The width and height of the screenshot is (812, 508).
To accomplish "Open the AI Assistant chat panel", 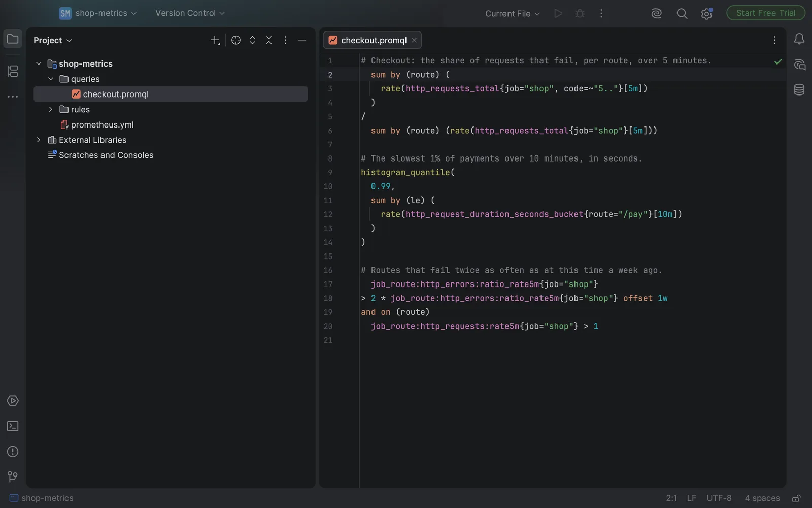I will 799,65.
